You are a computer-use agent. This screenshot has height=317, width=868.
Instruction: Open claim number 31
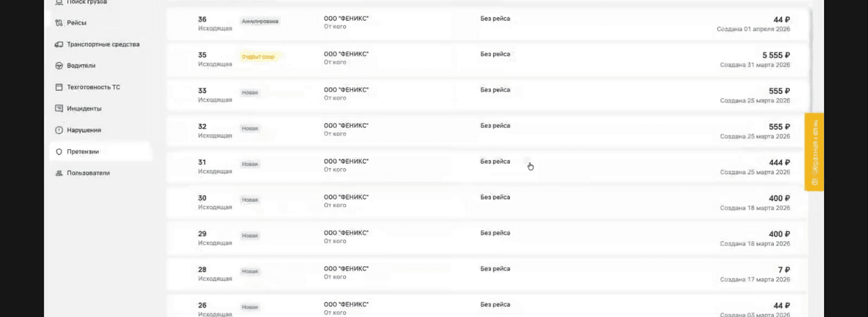[x=202, y=163]
